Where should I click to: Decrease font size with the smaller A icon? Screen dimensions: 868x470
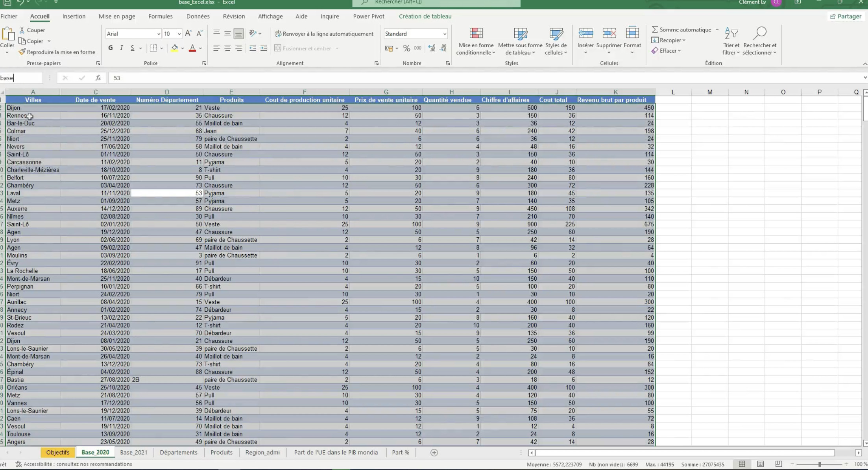point(199,33)
